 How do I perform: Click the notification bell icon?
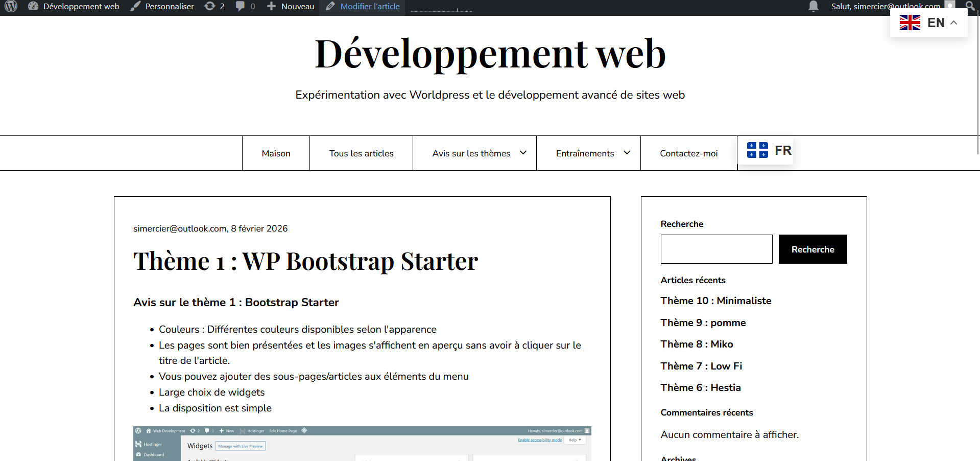point(813,7)
